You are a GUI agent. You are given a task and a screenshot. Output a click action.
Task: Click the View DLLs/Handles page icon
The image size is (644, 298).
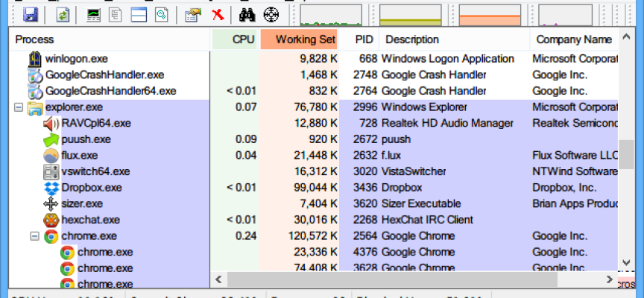162,15
